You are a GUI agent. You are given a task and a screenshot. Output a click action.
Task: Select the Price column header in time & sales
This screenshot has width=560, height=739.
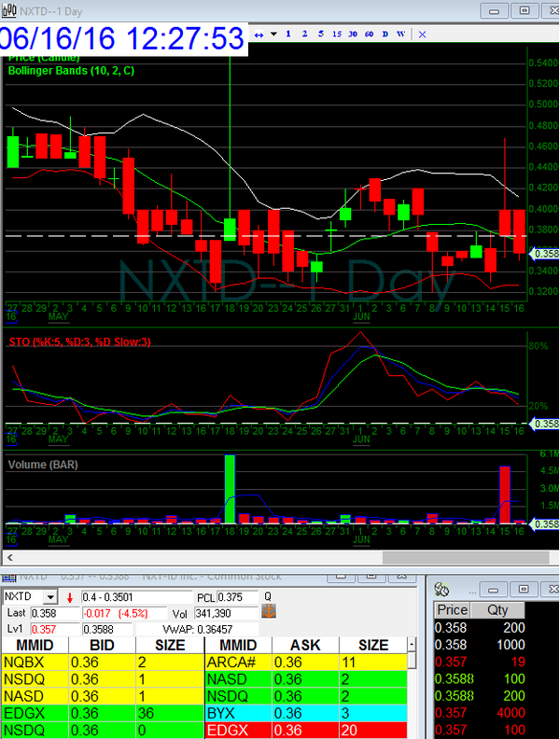pos(453,610)
